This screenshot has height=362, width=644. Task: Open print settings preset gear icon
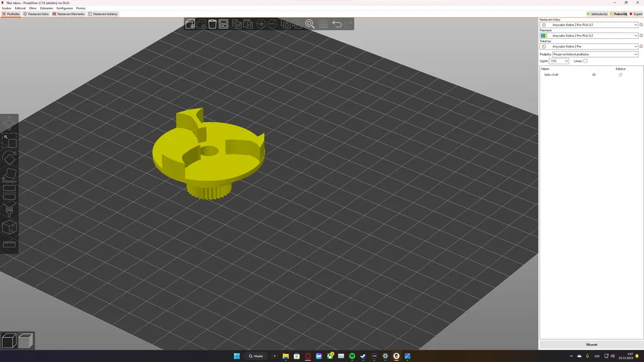pos(641,25)
